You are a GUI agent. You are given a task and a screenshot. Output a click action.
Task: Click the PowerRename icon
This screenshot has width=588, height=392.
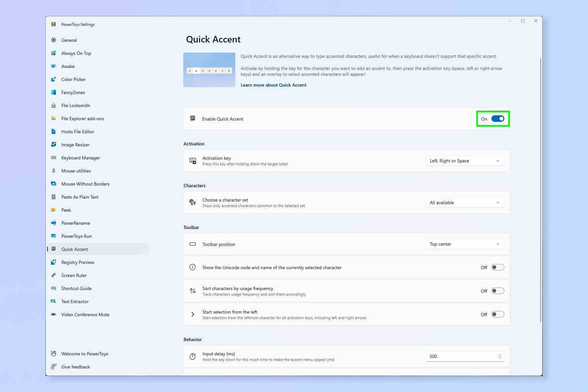[54, 223]
